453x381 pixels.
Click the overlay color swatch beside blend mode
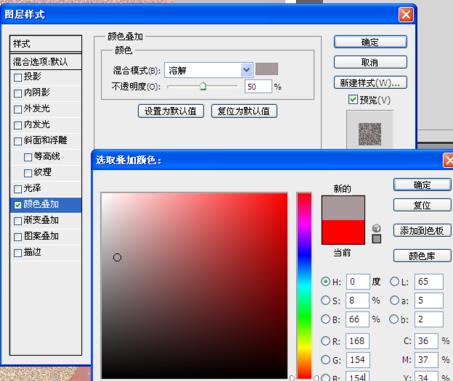click(x=267, y=69)
